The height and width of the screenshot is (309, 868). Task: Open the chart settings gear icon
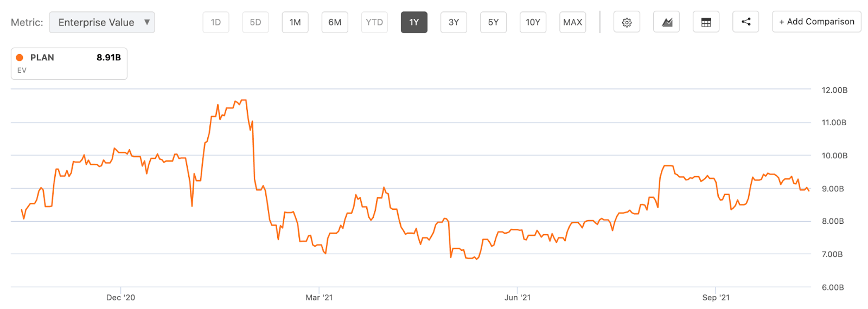tap(627, 22)
